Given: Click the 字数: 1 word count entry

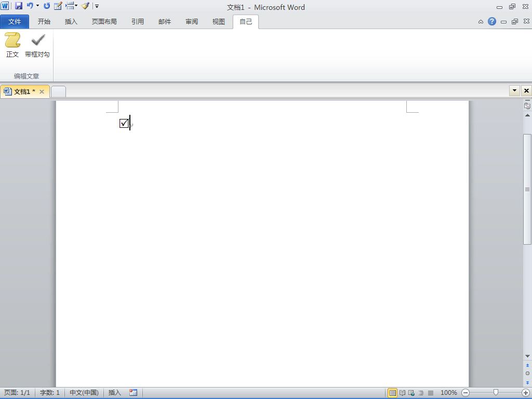Looking at the screenshot, I should click(x=50, y=393).
